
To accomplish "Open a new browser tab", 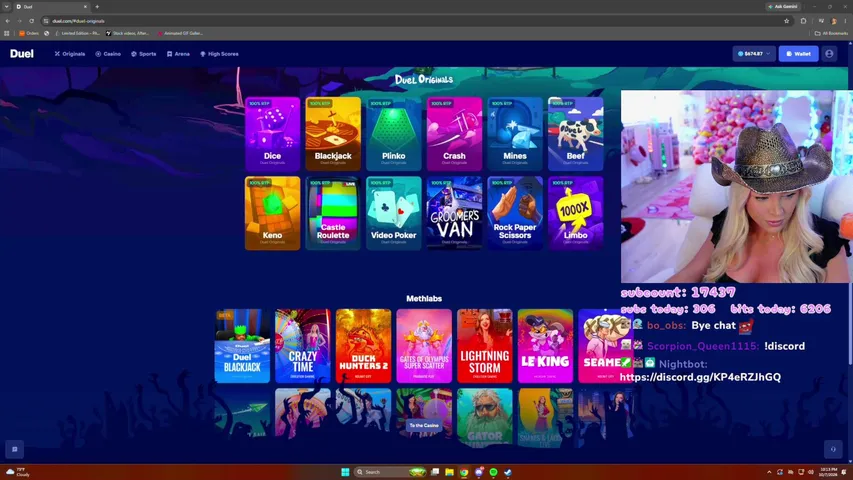I will pos(97,7).
